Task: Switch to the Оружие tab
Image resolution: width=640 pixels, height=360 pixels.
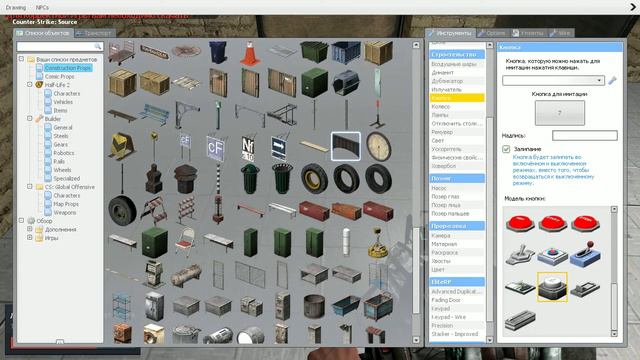Action: coord(492,33)
